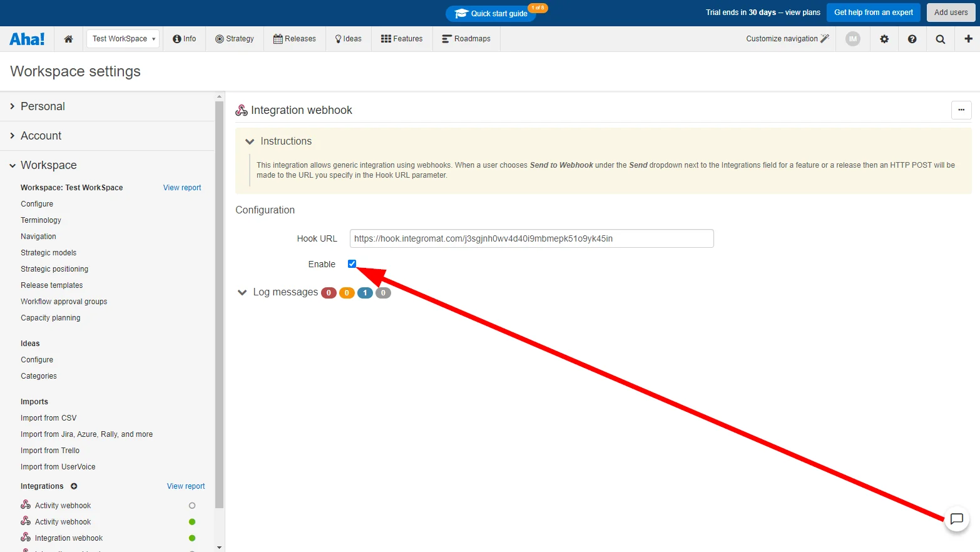Open the Workspace View report link
The image size is (980, 552).
tap(182, 188)
